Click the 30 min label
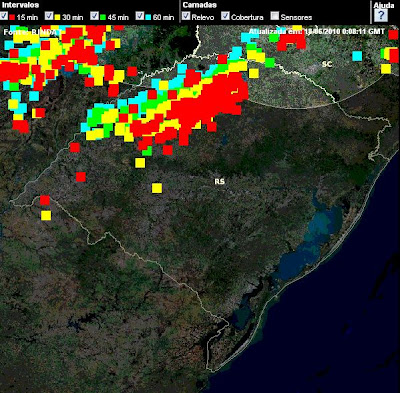Image resolution: width=400 pixels, height=393 pixels. point(72,17)
